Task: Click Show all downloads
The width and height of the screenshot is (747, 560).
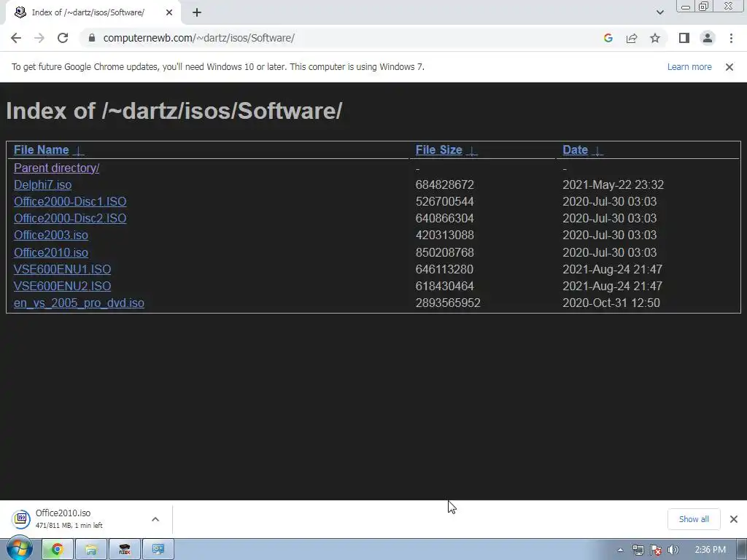Action: tap(694, 519)
